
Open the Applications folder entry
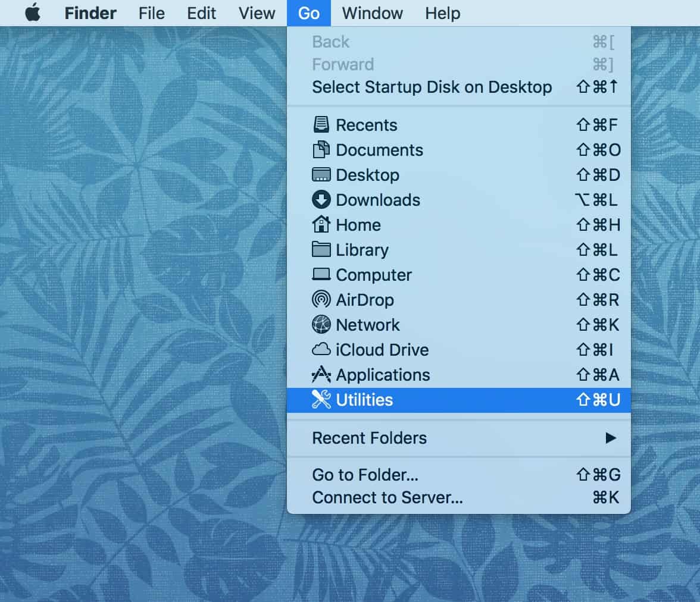tap(382, 375)
